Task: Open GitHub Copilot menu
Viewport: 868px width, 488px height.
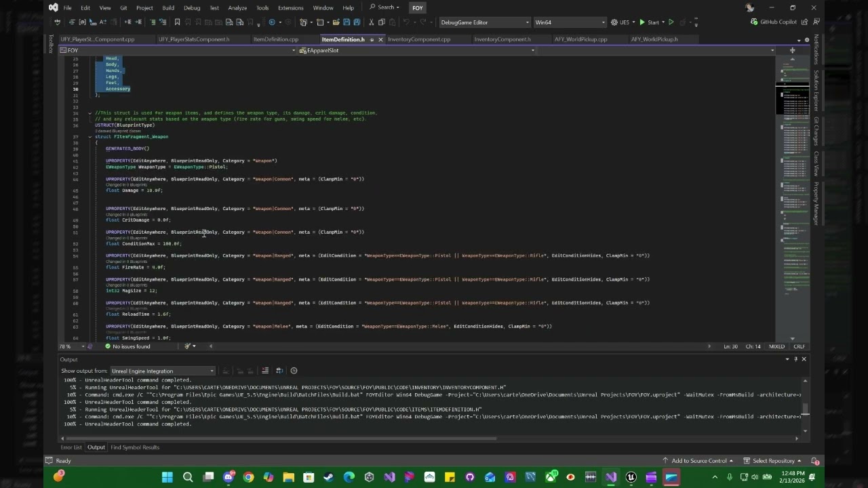Action: pos(774,22)
